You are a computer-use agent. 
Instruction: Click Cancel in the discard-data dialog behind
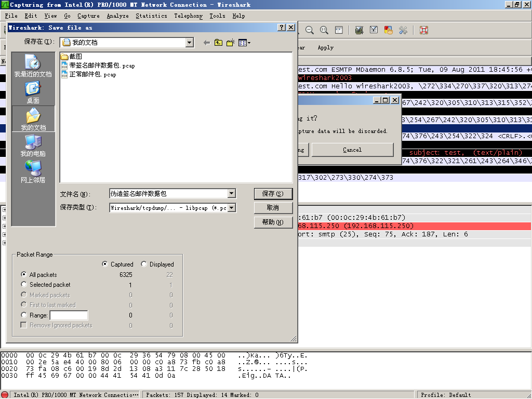(353, 150)
